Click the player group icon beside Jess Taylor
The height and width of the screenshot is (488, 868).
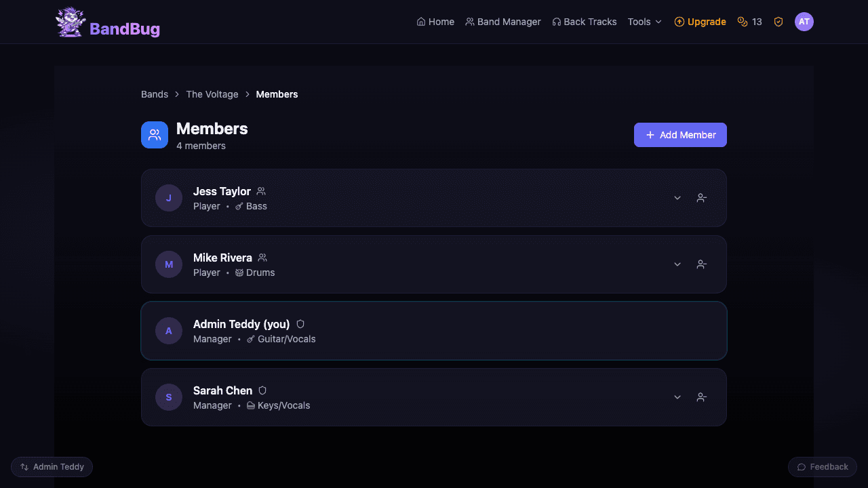(x=261, y=190)
